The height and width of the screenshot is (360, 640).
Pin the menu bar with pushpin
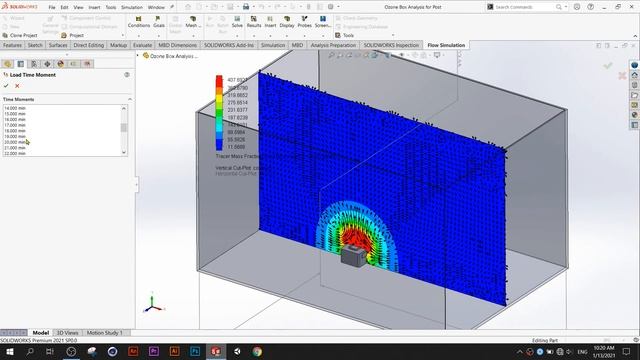[x=172, y=7]
